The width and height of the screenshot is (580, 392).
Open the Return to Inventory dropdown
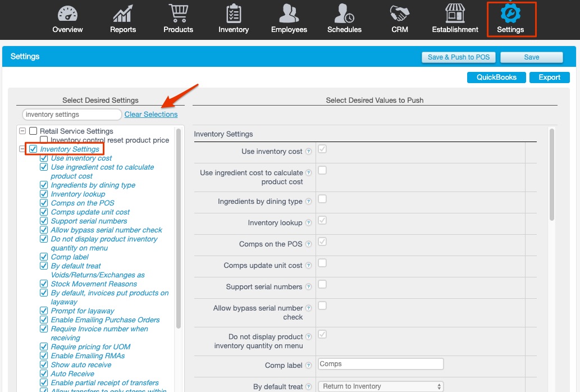[381, 386]
